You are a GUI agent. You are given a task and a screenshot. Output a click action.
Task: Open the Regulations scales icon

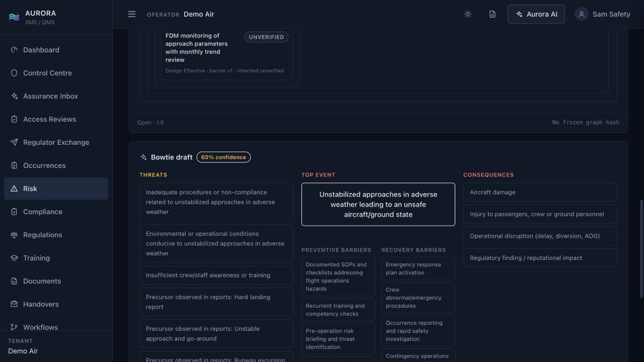(x=14, y=235)
